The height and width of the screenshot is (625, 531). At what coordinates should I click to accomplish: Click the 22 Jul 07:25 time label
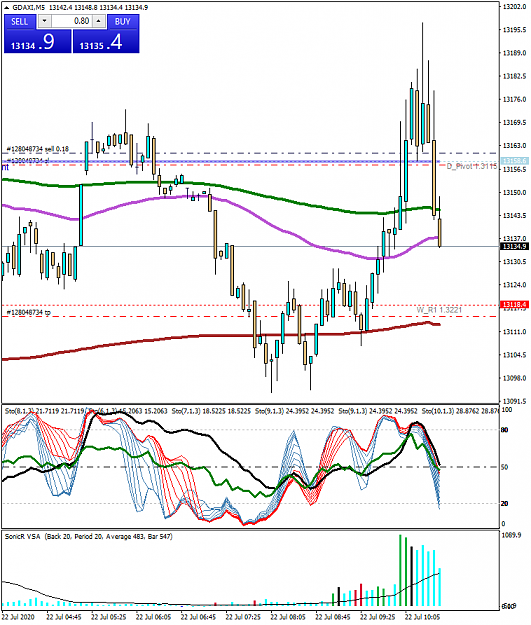[x=243, y=617]
